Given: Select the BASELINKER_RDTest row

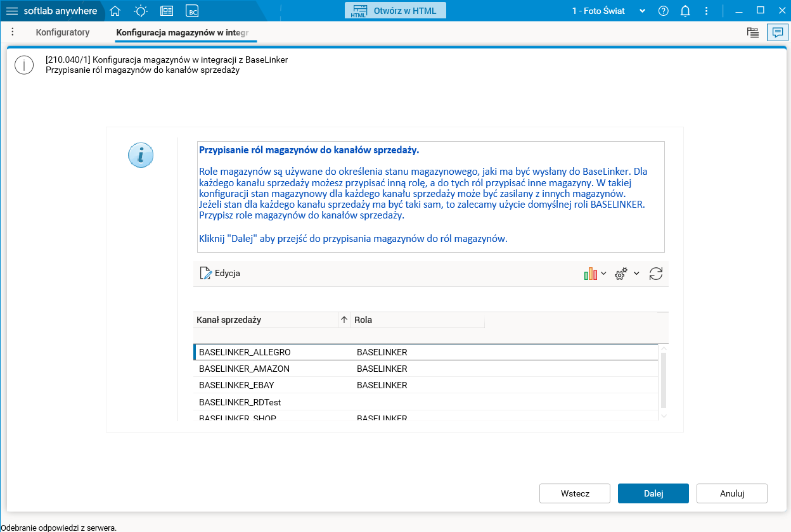Looking at the screenshot, I should tap(425, 402).
